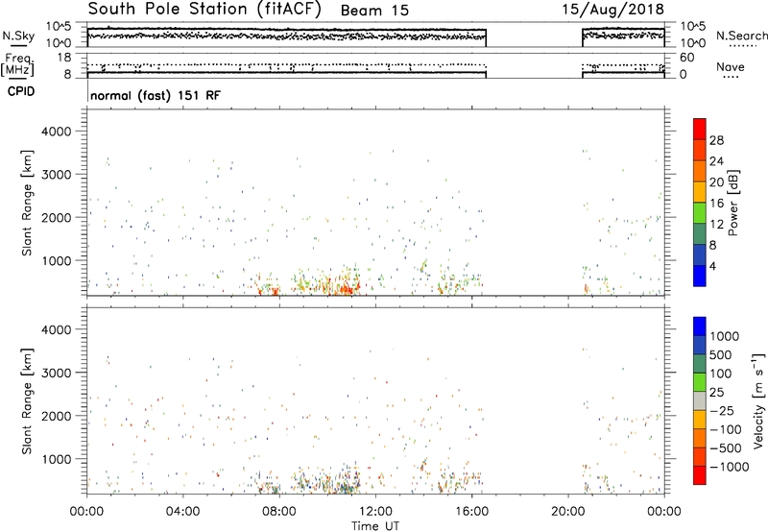The width and height of the screenshot is (768, 532).
Task: Select the 25 label on the Velocity colorbar
Action: tap(716, 393)
